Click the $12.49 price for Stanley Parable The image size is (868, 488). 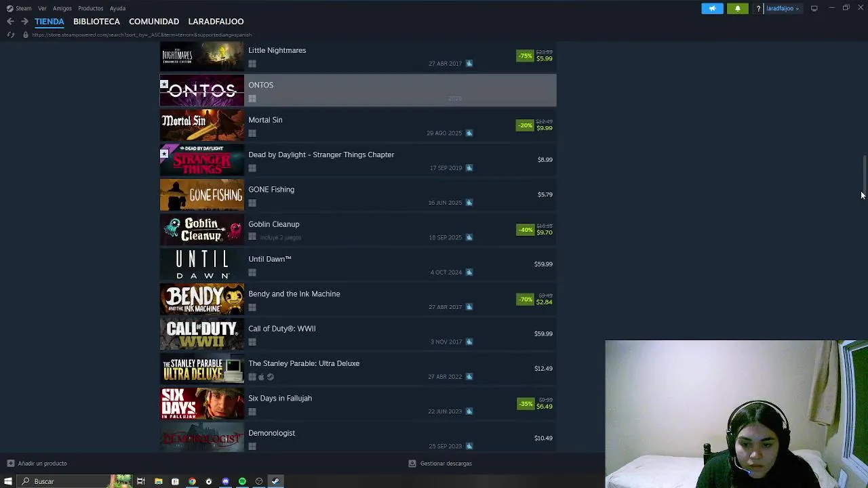click(x=543, y=369)
